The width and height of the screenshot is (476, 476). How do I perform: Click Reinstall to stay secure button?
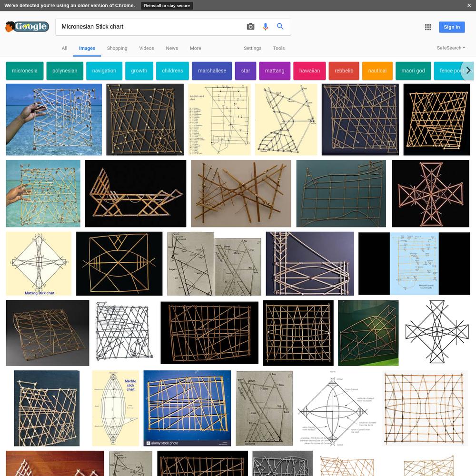point(167,5)
